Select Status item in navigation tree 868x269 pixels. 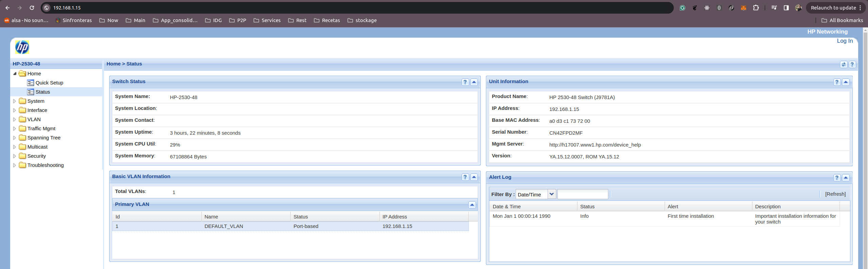pos(43,92)
